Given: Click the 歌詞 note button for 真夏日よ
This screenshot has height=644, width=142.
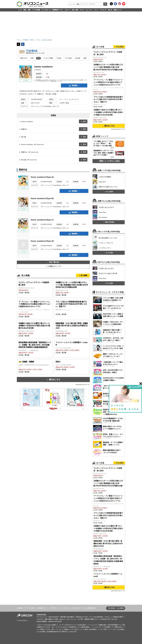Looking at the screenshot, I should (83, 129).
